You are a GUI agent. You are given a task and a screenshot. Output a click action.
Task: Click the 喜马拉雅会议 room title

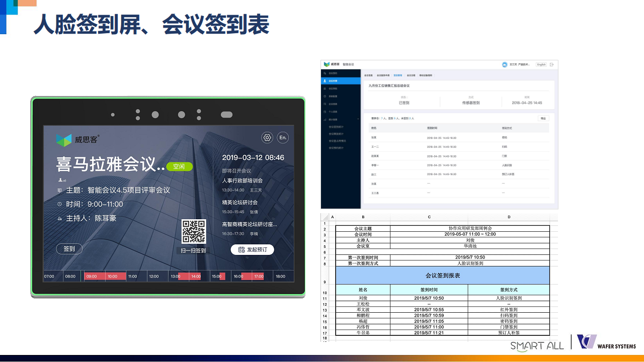[x=111, y=164]
